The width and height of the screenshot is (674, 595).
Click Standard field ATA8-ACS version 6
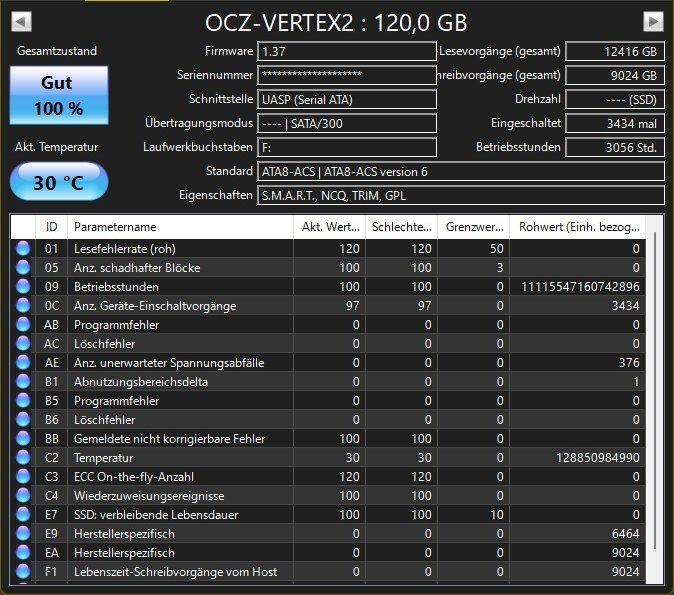pyautogui.click(x=461, y=172)
